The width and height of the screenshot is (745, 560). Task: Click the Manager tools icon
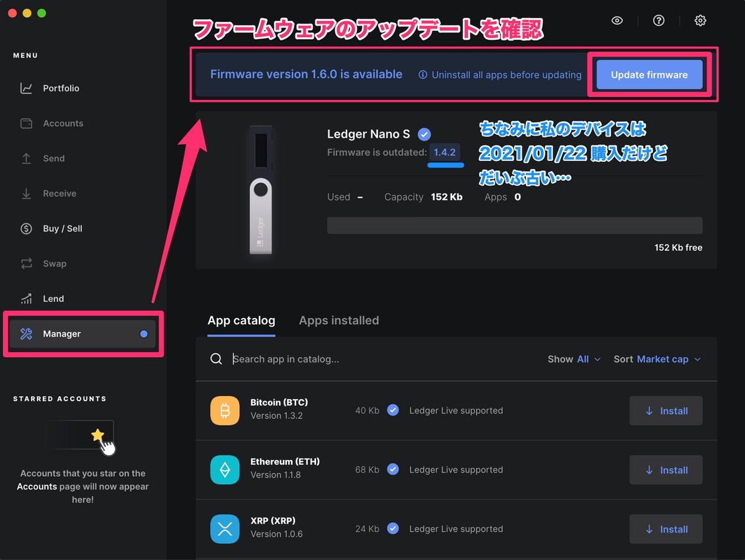[26, 334]
